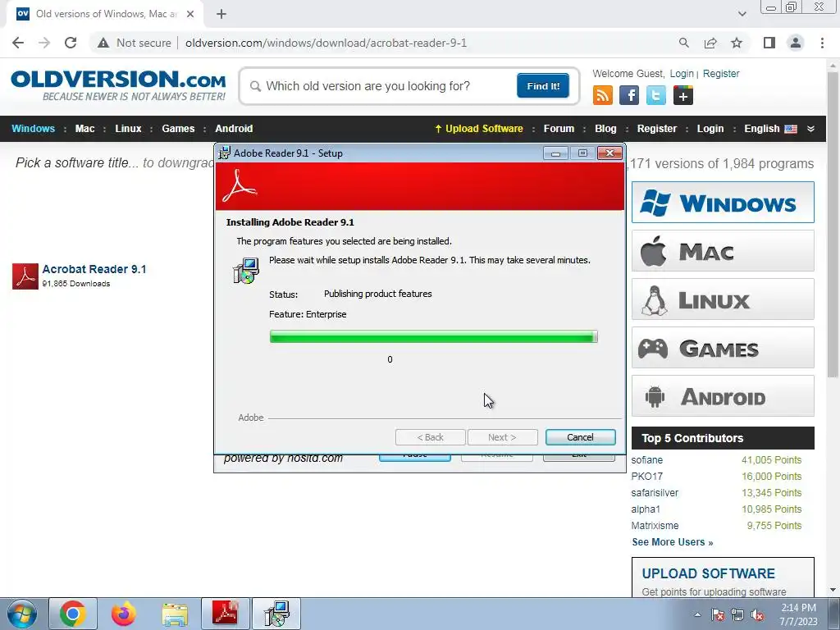Viewport: 840px width, 630px height.
Task: Open the Chrome three-dot menu
Action: (x=822, y=43)
